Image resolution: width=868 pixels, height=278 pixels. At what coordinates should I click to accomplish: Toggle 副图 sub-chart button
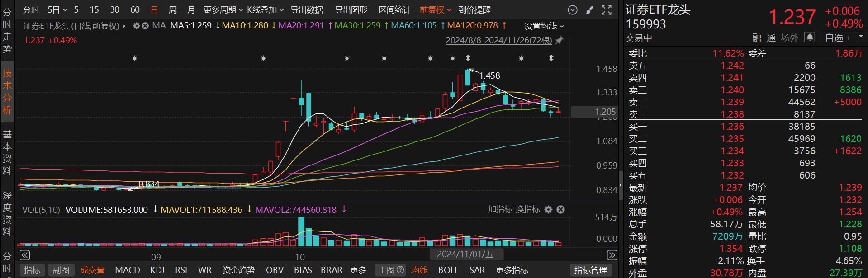pos(61,270)
